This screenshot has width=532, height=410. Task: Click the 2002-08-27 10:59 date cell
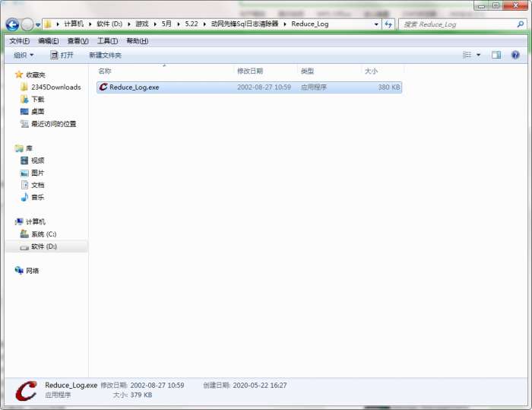[x=264, y=87]
